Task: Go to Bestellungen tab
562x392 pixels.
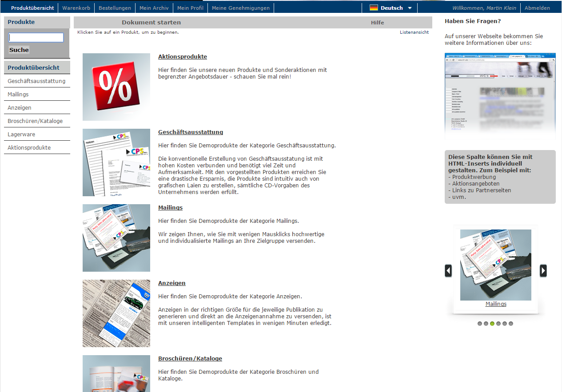Action: pyautogui.click(x=115, y=8)
